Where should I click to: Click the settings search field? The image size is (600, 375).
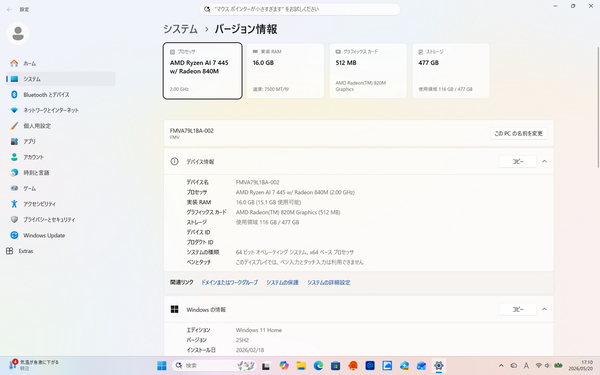[300, 9]
